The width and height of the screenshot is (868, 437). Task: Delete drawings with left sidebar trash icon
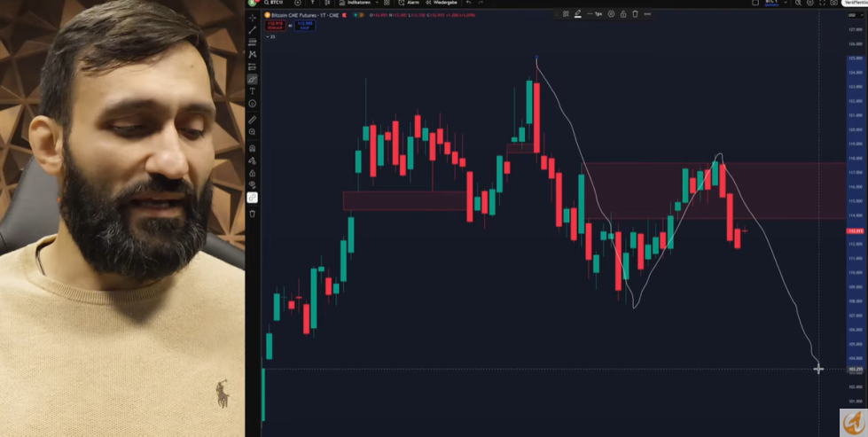(253, 214)
